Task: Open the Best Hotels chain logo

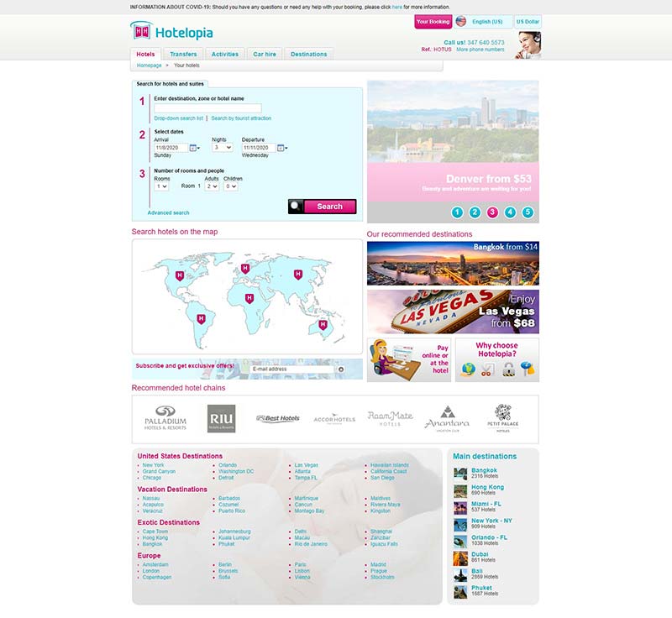Action: [x=278, y=418]
